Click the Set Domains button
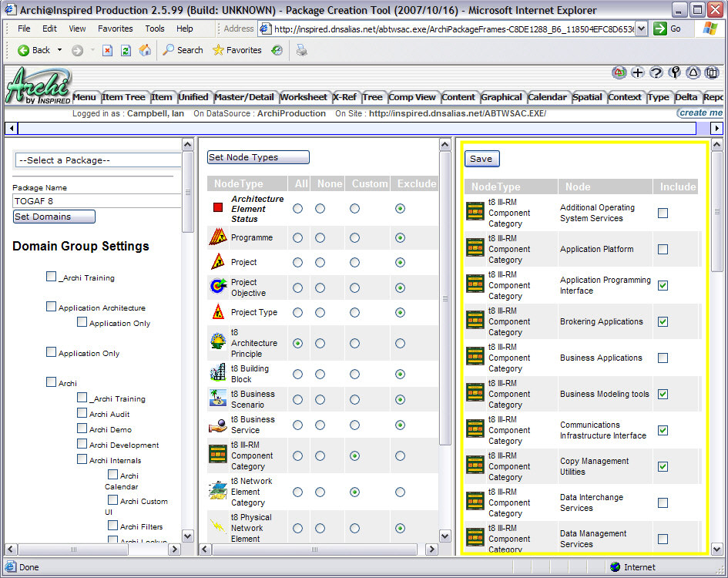Screen dimensions: 728x578 (x=54, y=217)
